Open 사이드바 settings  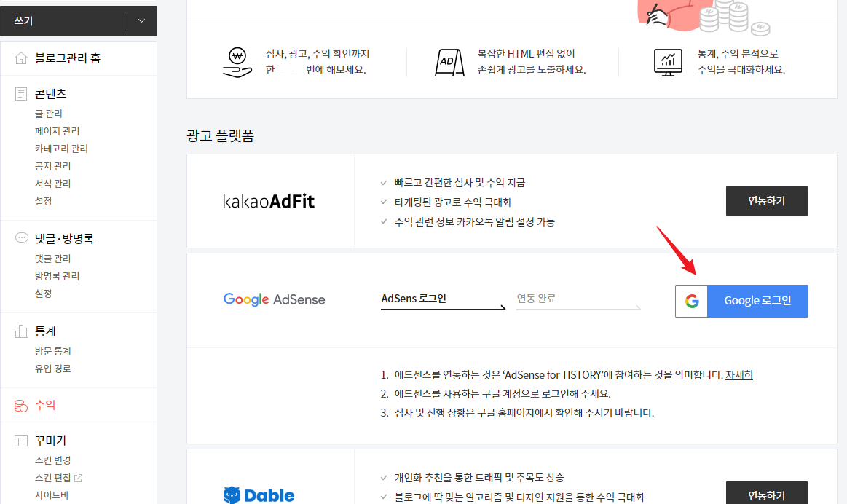(x=52, y=495)
